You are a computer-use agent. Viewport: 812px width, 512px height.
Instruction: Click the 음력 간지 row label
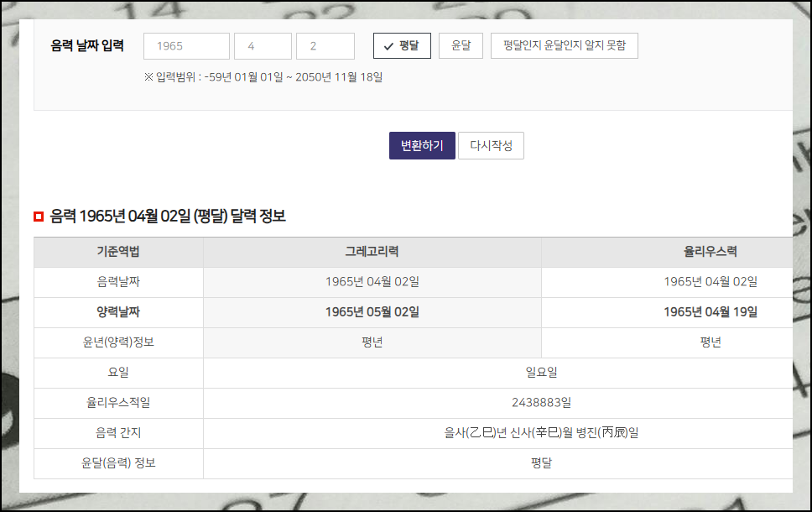[118, 433]
